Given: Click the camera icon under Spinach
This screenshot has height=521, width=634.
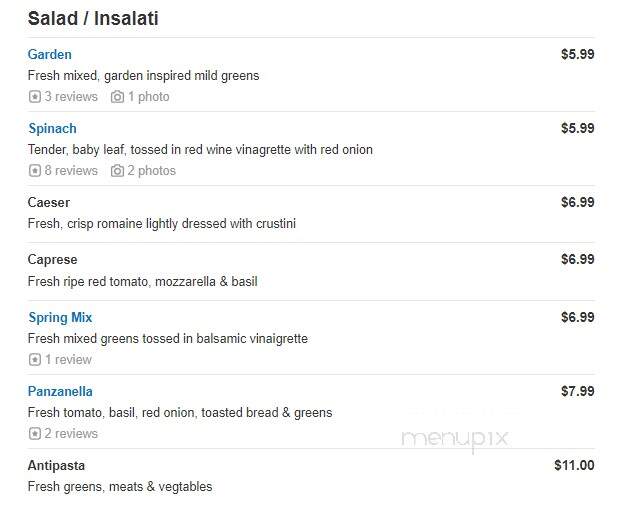Looking at the screenshot, I should click(x=117, y=171).
